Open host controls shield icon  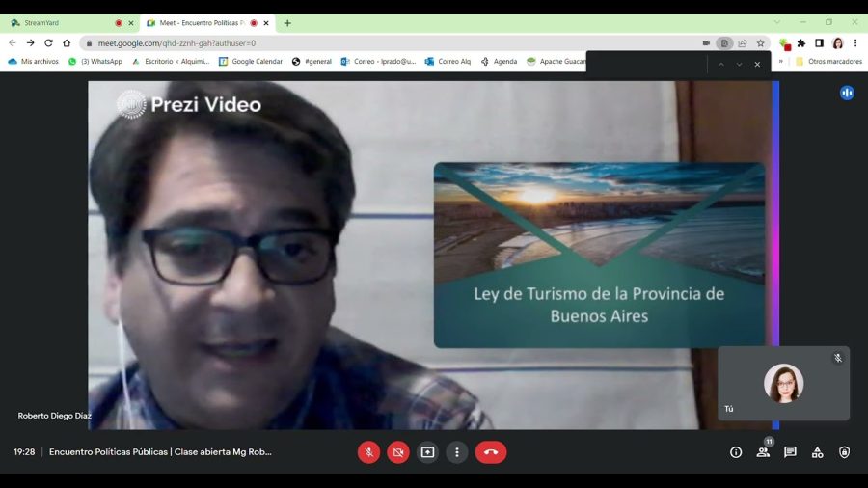(844, 452)
